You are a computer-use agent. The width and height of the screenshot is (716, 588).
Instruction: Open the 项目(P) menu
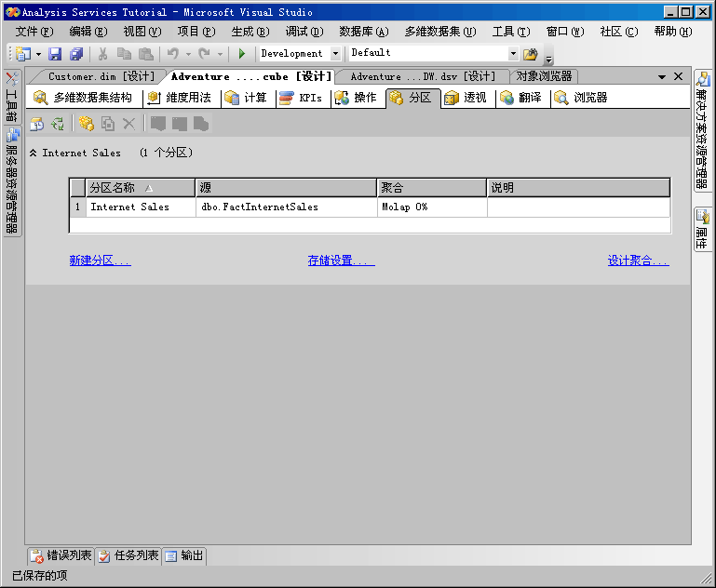point(196,32)
